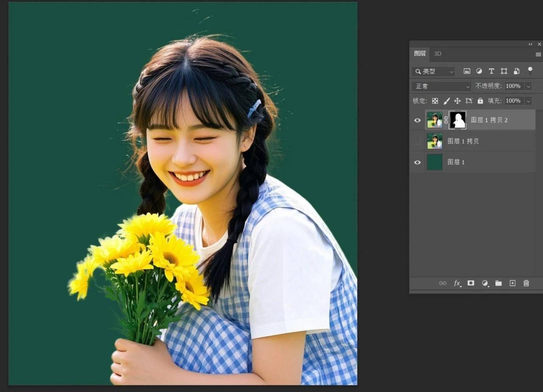Toggle the layer filter on/off switch
This screenshot has width=543, height=392.
pos(530,71)
